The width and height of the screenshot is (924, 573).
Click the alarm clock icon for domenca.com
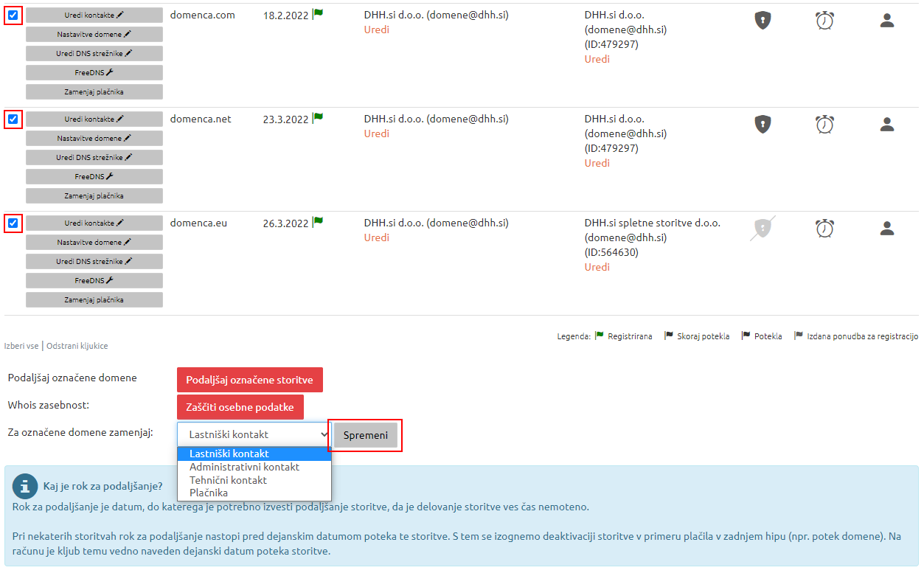pyautogui.click(x=824, y=21)
